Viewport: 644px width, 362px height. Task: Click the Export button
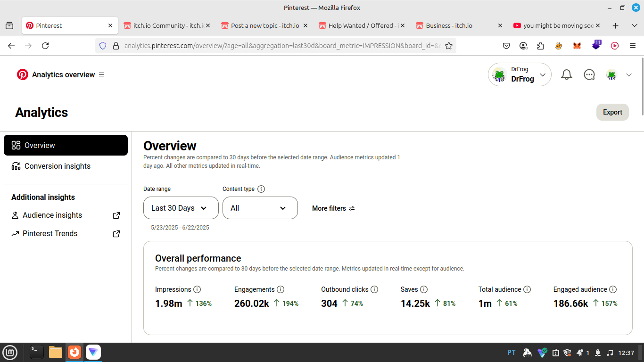click(x=612, y=112)
